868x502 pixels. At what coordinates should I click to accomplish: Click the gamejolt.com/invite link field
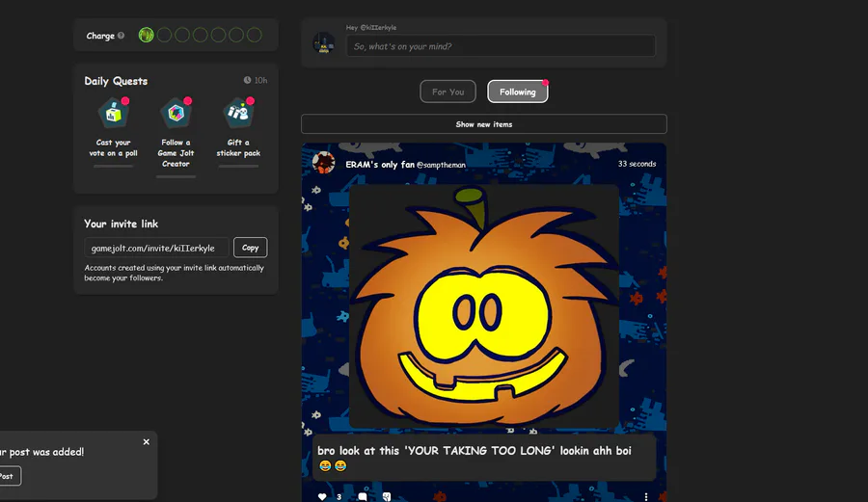coord(156,248)
